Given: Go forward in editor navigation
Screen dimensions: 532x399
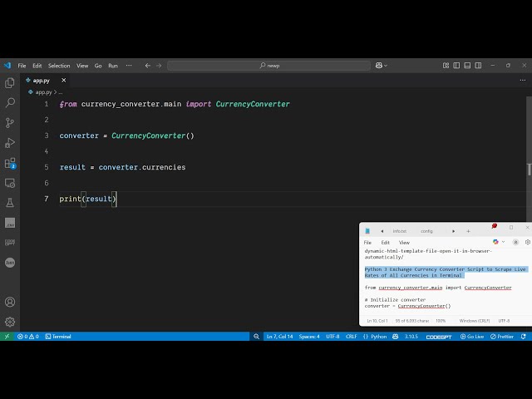Looking at the screenshot, I should (x=159, y=66).
